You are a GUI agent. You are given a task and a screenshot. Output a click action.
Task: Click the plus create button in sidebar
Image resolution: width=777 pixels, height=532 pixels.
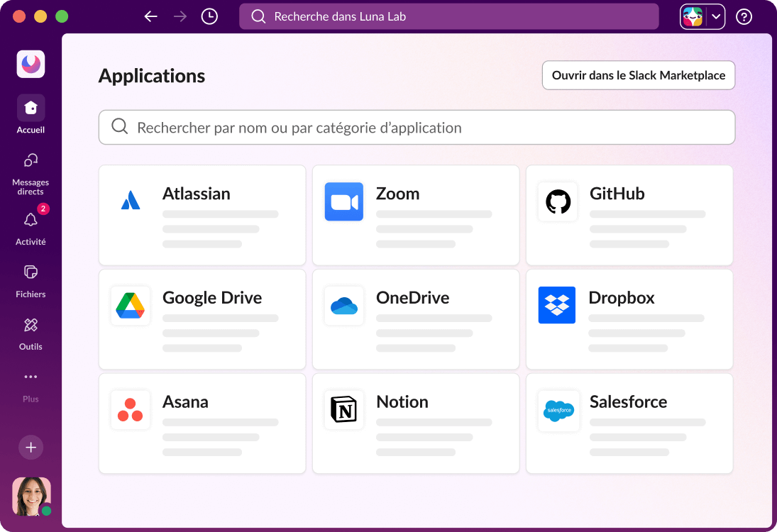tap(31, 448)
